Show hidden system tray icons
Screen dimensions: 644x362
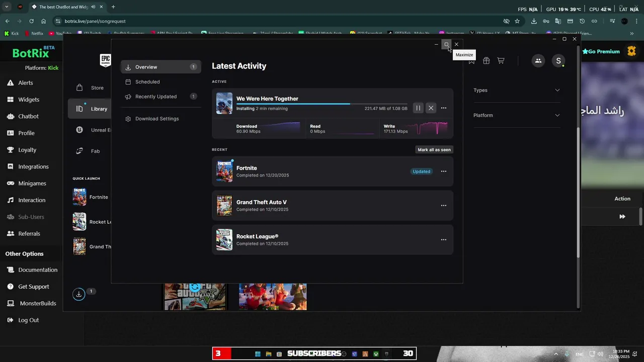click(x=556, y=354)
